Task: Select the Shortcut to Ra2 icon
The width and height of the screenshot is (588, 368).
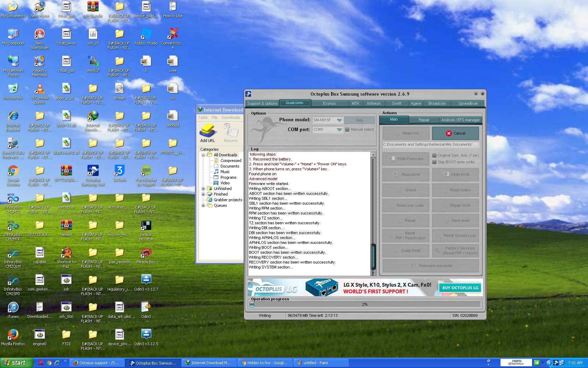Action: [x=66, y=258]
